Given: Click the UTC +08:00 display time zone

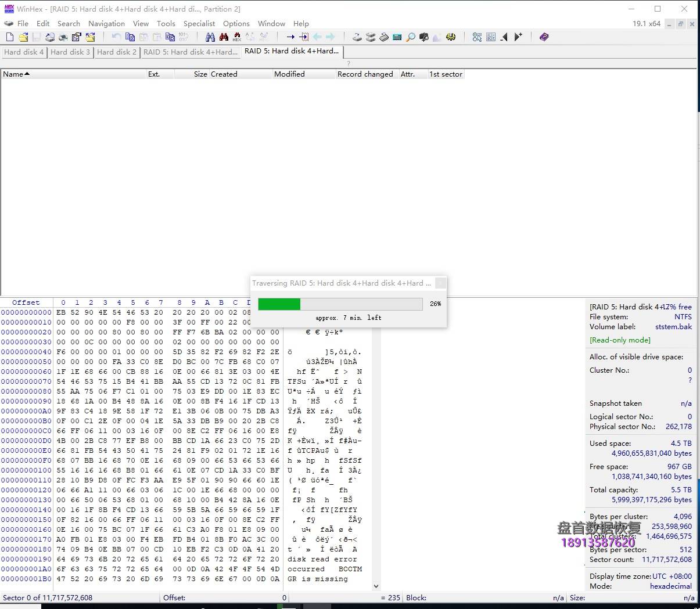Looking at the screenshot, I should pos(672,576).
